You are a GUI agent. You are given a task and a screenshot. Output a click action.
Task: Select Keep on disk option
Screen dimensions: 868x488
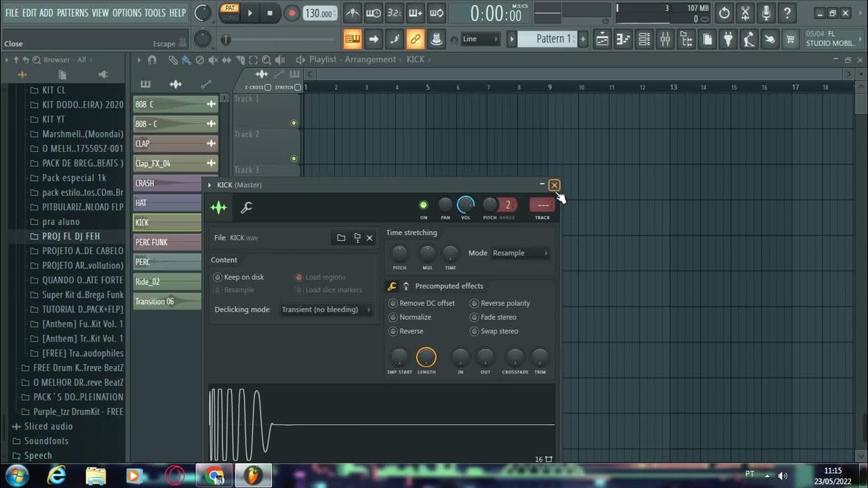point(239,277)
